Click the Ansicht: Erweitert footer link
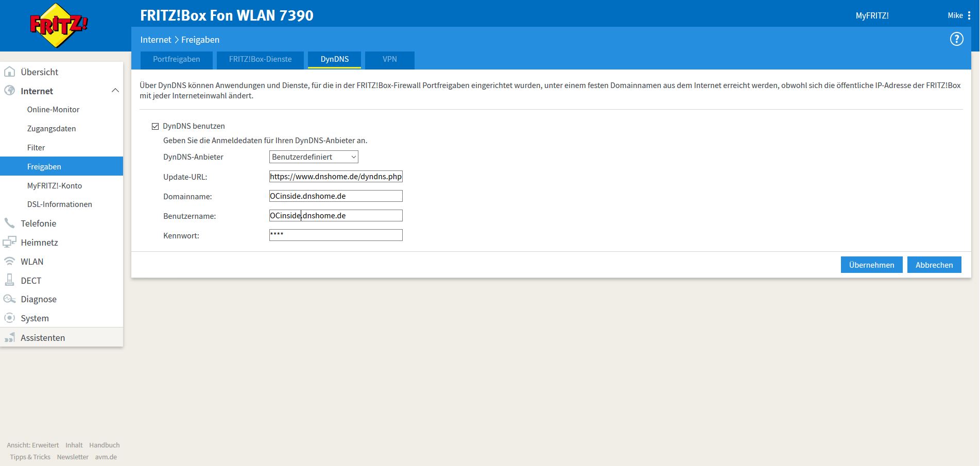The height and width of the screenshot is (466, 980). (x=33, y=445)
